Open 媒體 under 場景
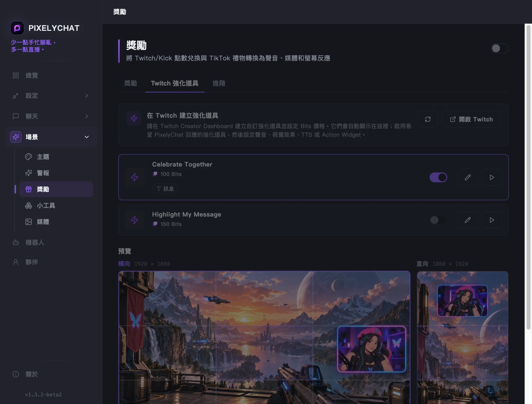This screenshot has width=532, height=404. (56, 222)
